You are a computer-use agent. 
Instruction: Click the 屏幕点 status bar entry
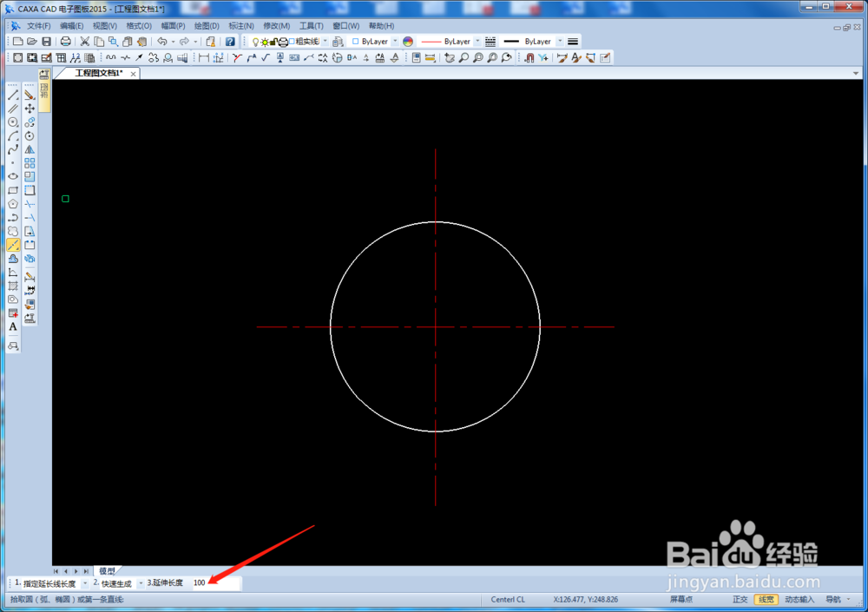(x=681, y=599)
